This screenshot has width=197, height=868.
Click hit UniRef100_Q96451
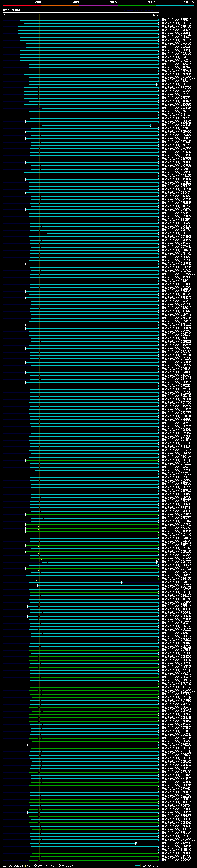[x=177, y=43]
